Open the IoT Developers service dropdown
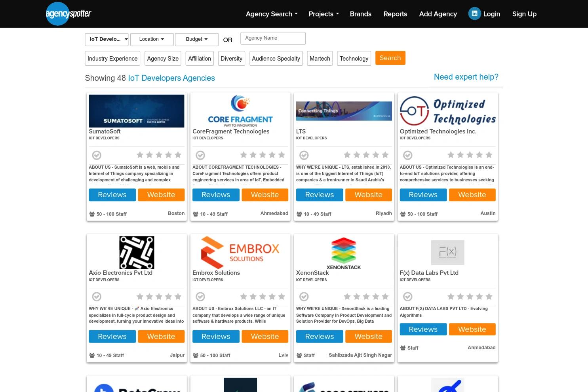 (x=107, y=39)
